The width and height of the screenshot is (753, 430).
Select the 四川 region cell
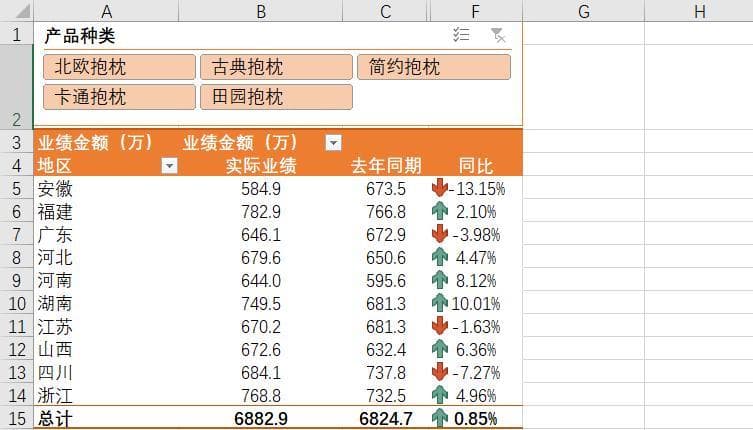[x=106, y=373]
